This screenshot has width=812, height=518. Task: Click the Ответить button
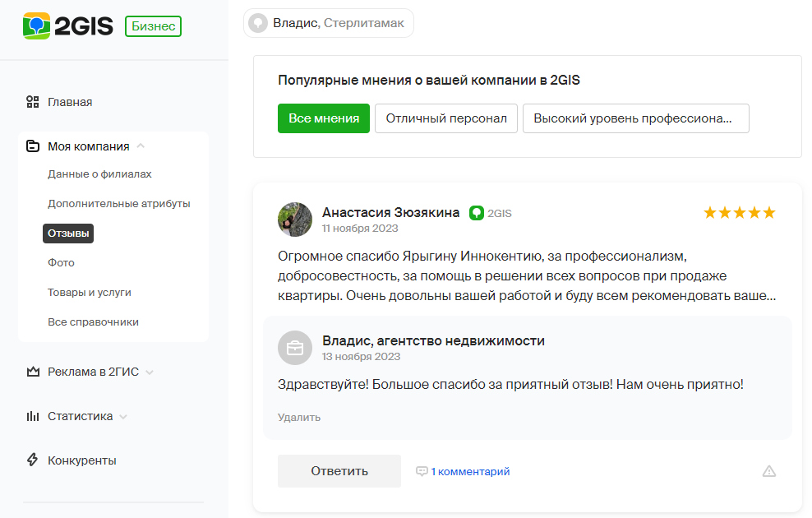click(339, 471)
